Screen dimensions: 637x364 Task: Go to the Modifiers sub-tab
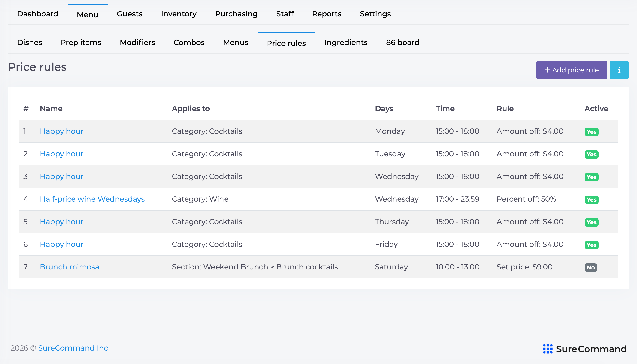point(137,42)
